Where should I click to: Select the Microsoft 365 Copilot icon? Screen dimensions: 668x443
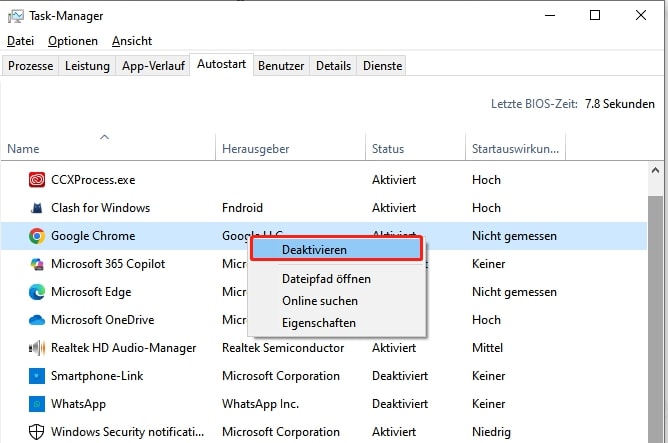point(37,264)
